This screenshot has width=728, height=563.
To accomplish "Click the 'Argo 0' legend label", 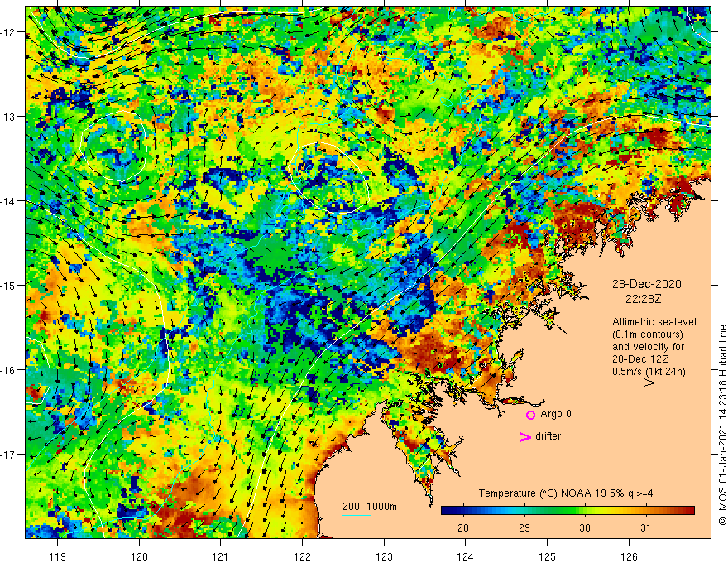I will coord(556,414).
